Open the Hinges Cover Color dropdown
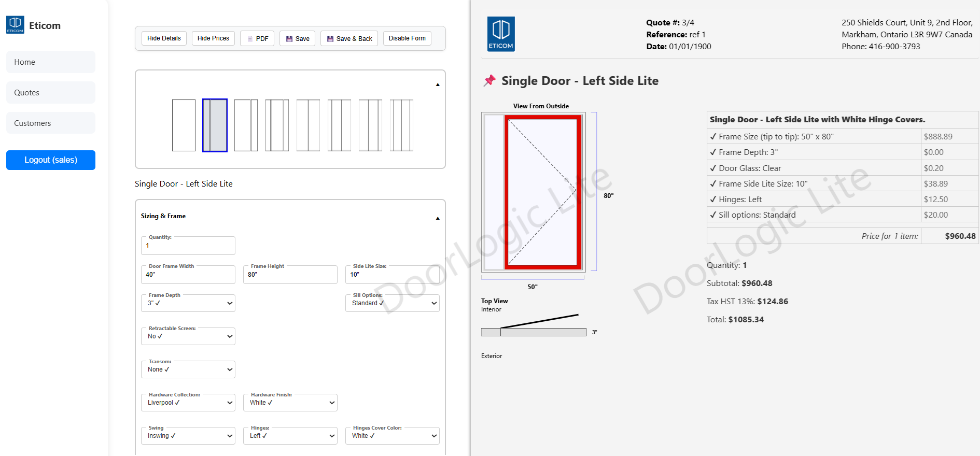The width and height of the screenshot is (980, 456). 392,436
